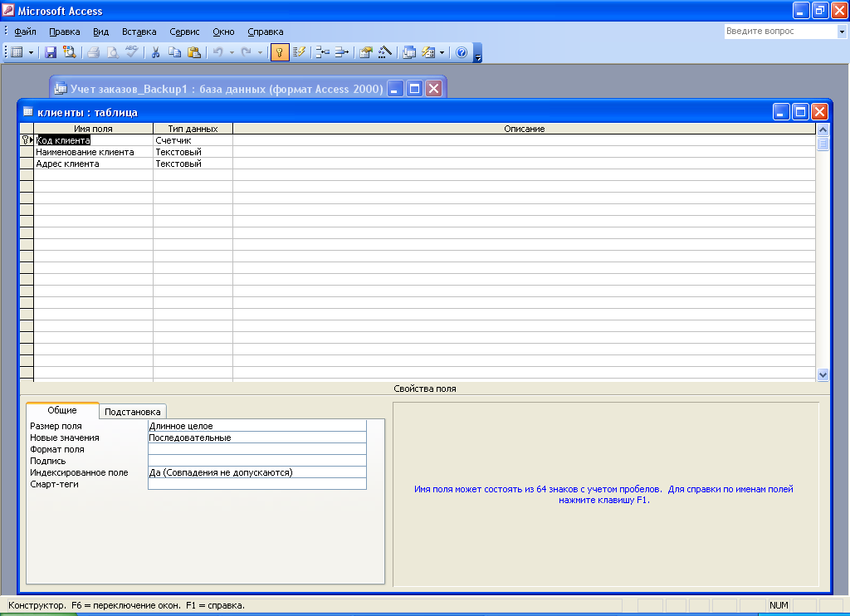
Task: Open the Окно menu
Action: pos(223,32)
